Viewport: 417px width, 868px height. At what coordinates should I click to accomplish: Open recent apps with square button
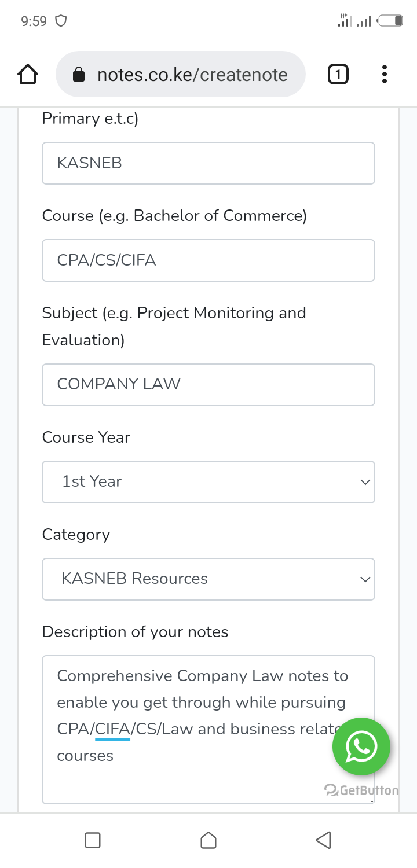point(93,840)
